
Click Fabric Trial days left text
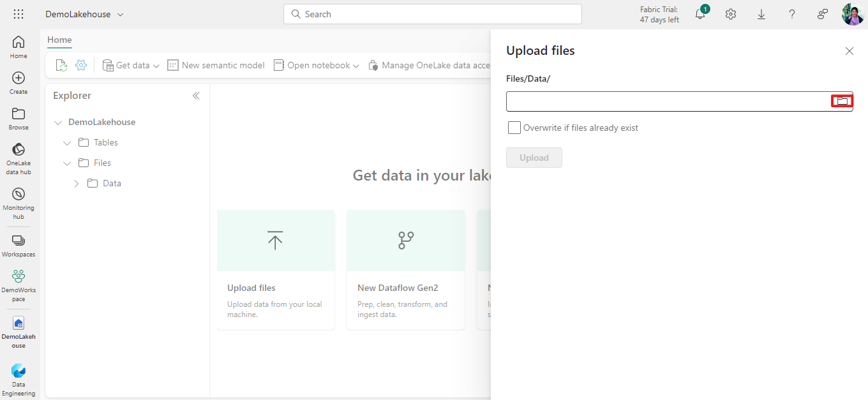(x=659, y=15)
